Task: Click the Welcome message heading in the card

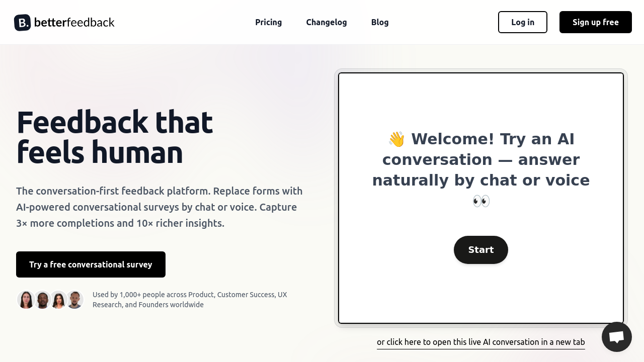Action: point(481,160)
